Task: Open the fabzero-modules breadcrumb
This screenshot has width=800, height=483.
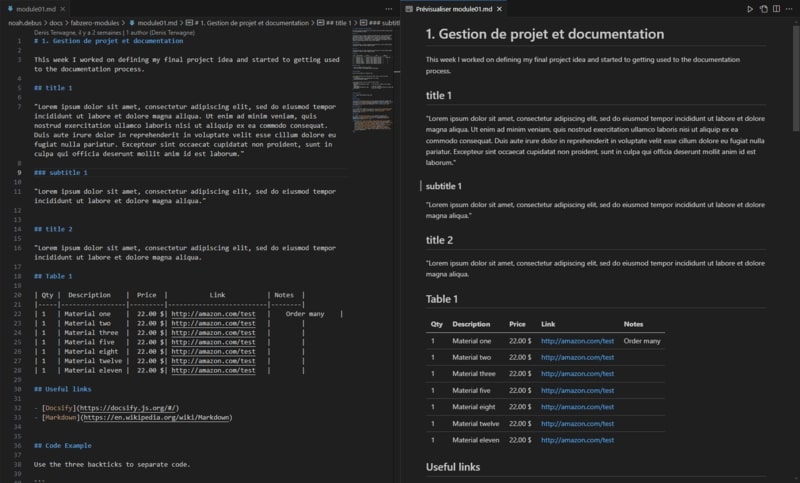Action: pyautogui.click(x=95, y=23)
